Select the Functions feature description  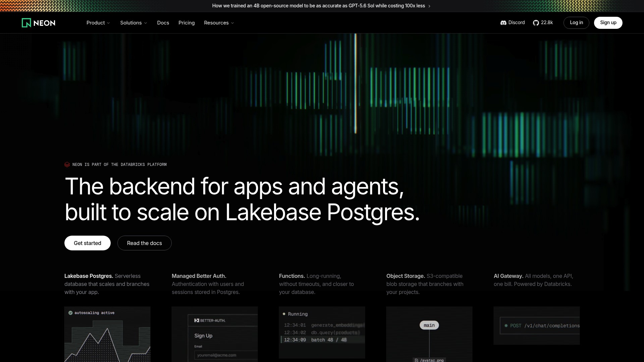(316, 284)
